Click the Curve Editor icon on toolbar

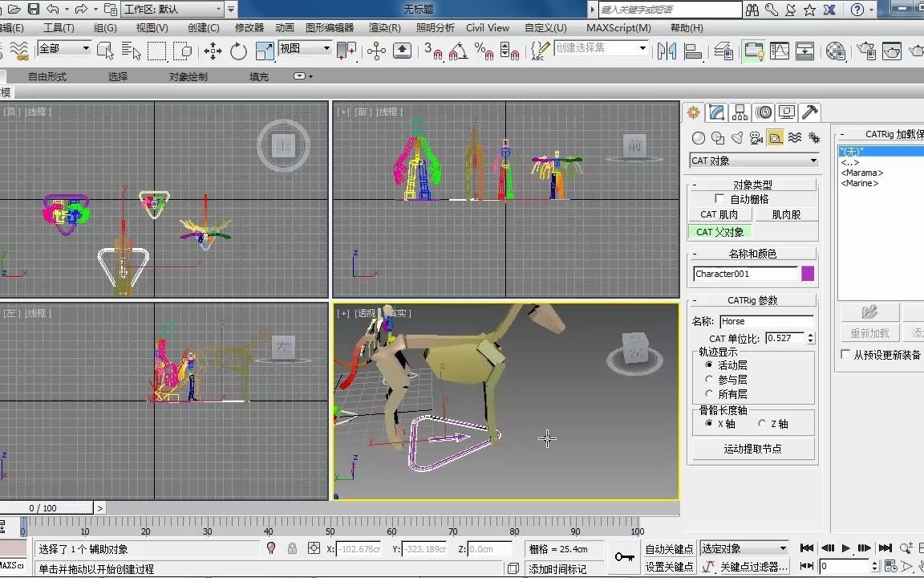(x=780, y=51)
